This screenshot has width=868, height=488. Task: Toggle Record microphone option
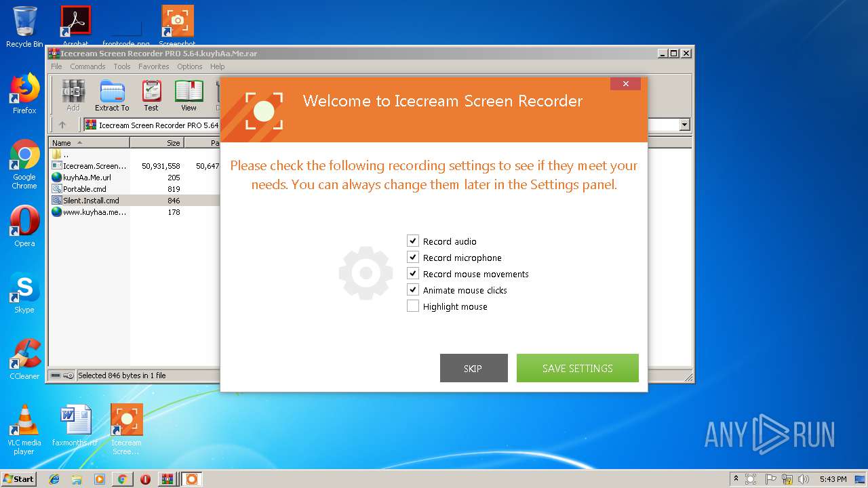413,257
